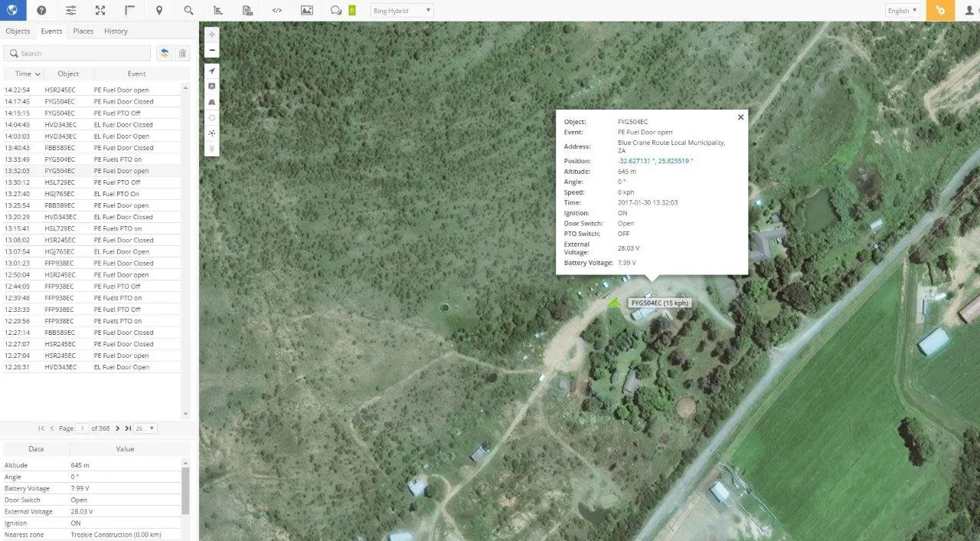Toggle the road routes map control
The height and width of the screenshot is (541, 980).
(212, 102)
